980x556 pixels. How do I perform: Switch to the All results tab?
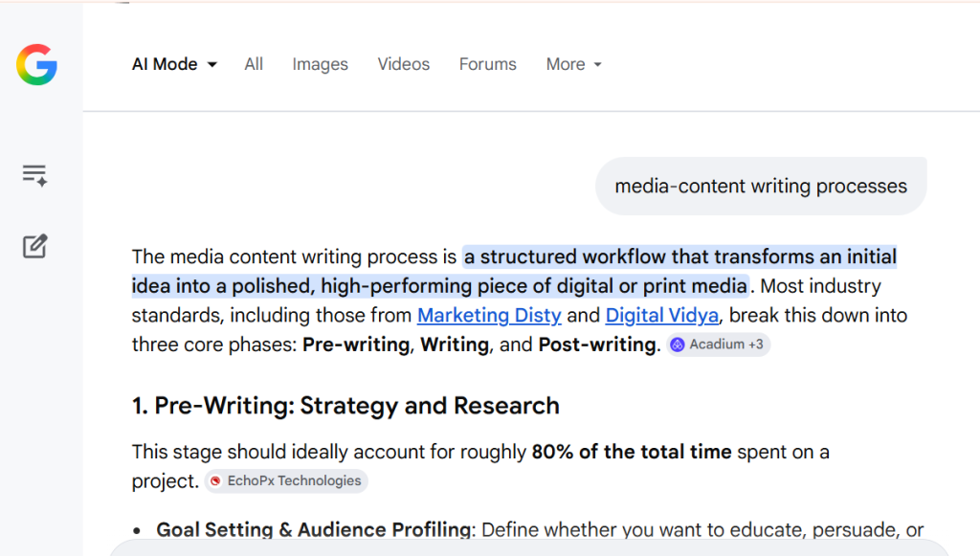254,65
